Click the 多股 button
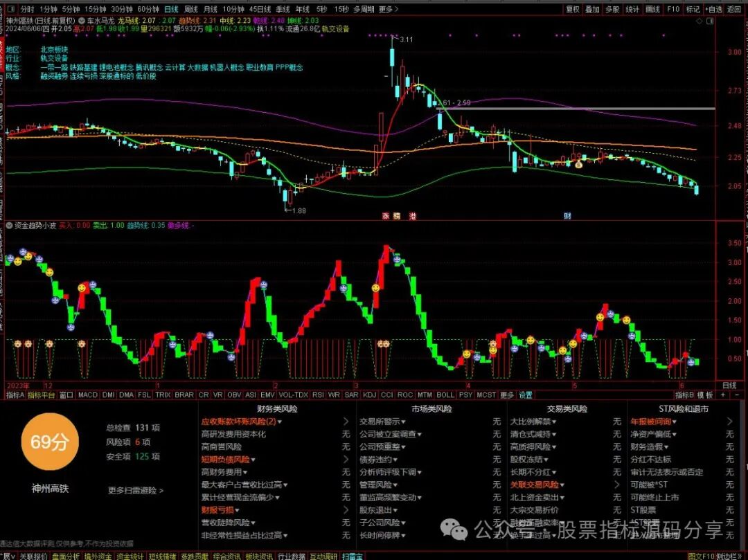 point(612,9)
